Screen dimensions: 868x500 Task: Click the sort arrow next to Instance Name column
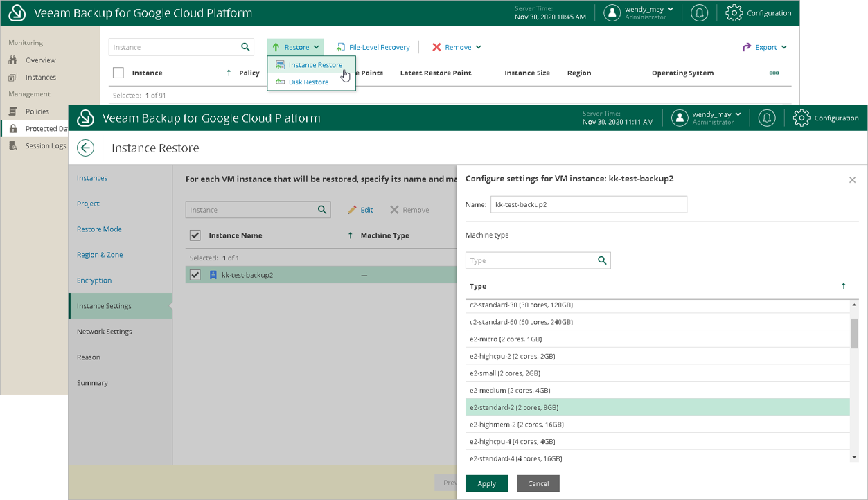click(x=351, y=235)
